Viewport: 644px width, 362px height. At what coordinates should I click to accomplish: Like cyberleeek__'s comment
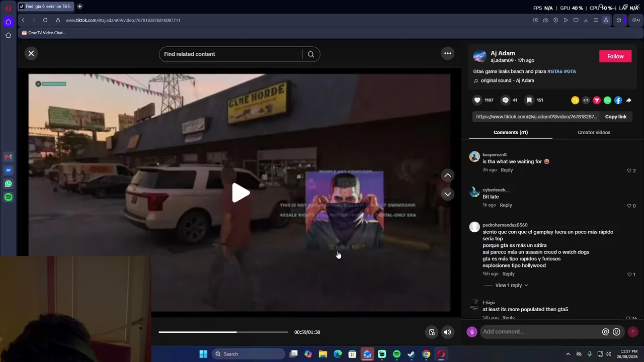pos(629,206)
